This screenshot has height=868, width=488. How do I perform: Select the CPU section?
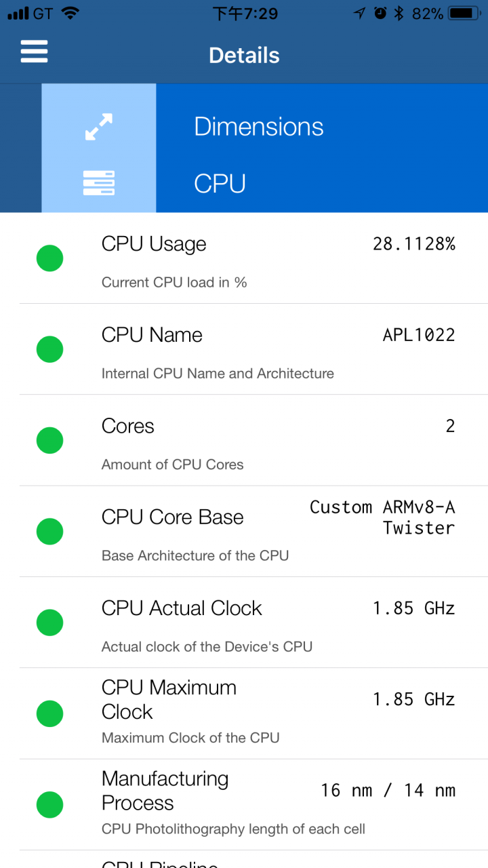[x=220, y=184]
